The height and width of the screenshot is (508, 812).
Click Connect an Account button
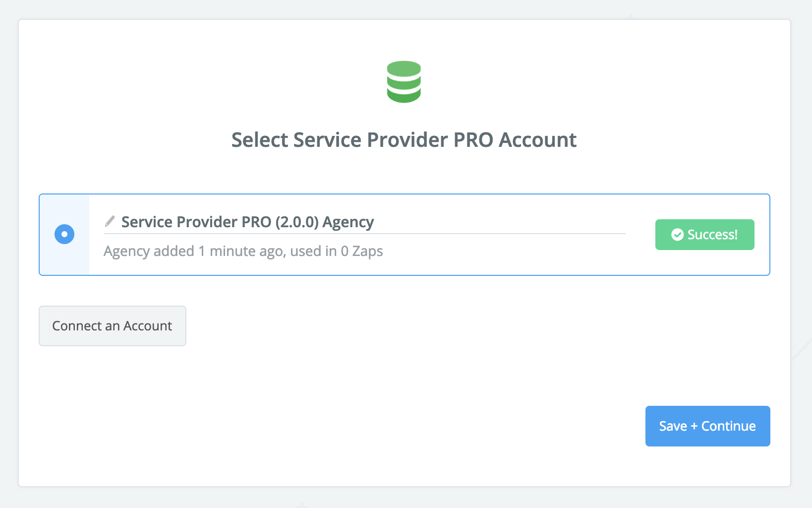point(113,326)
